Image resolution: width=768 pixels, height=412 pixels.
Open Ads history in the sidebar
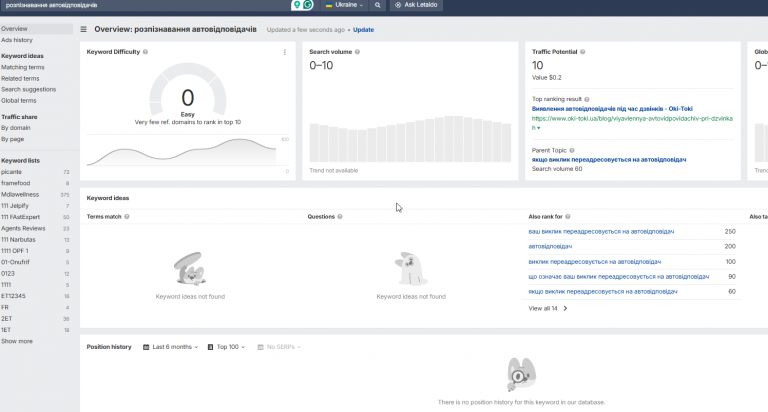17,40
